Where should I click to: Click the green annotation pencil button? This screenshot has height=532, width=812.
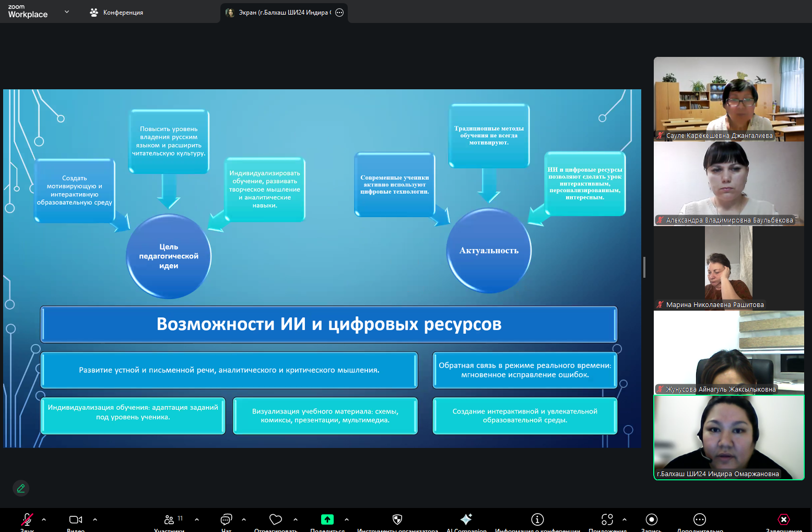(21, 488)
